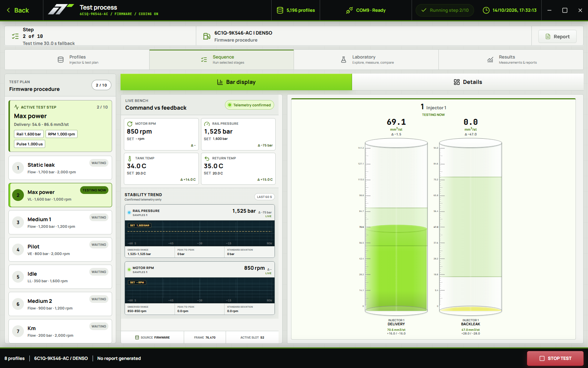Screen dimensions: 588x368
Task: Select the Max power test step
Action: [60, 195]
